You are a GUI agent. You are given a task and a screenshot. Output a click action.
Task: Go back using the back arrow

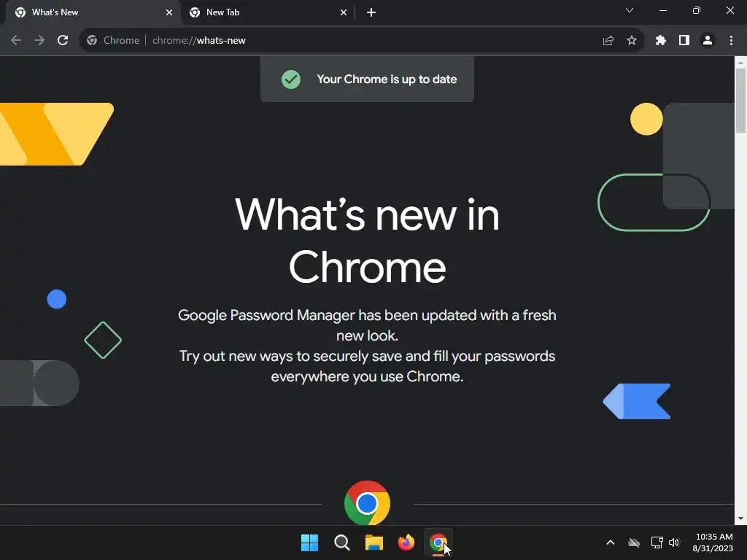[x=16, y=41]
